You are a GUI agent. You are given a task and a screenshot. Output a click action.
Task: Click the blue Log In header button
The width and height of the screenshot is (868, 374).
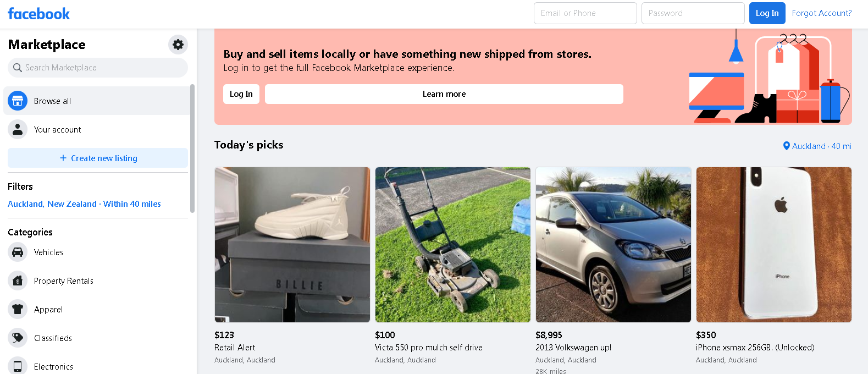coord(767,13)
